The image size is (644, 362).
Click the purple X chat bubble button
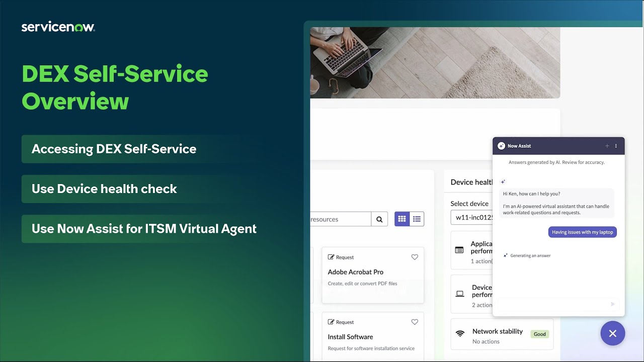tap(613, 333)
